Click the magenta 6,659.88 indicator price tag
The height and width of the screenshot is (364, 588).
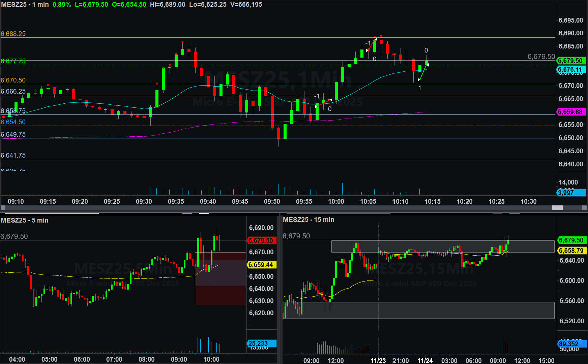pos(571,112)
